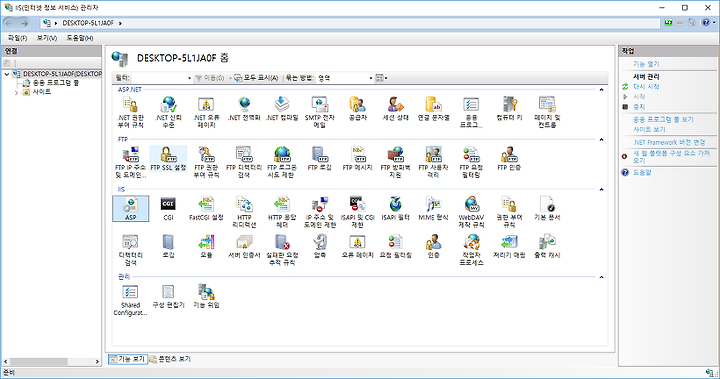Open the 압축 feature
The image size is (720, 379).
click(x=320, y=246)
